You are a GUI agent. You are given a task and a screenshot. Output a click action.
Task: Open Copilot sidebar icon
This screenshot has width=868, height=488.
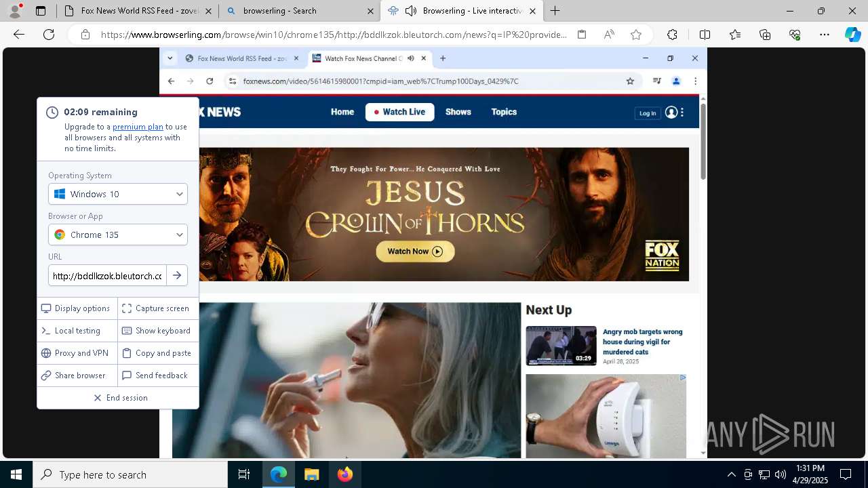[x=852, y=35]
